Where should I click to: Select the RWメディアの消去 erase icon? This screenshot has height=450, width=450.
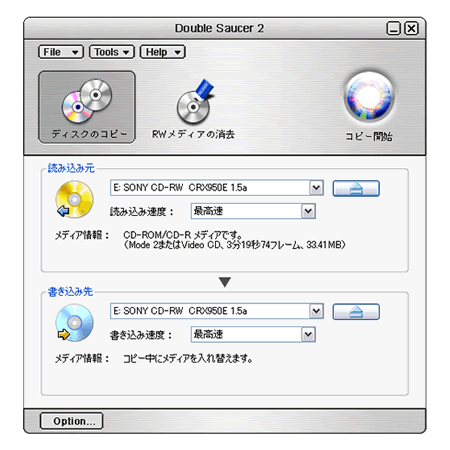(x=194, y=108)
